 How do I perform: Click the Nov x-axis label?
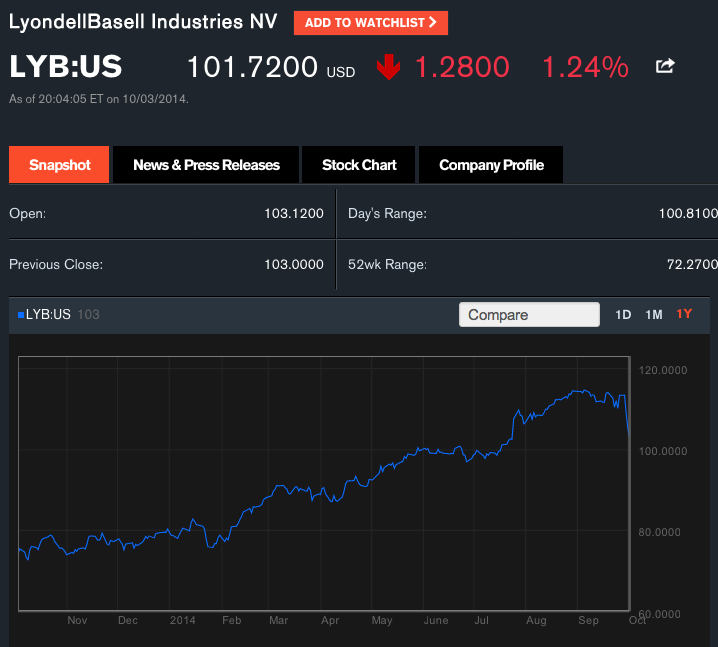coord(77,620)
